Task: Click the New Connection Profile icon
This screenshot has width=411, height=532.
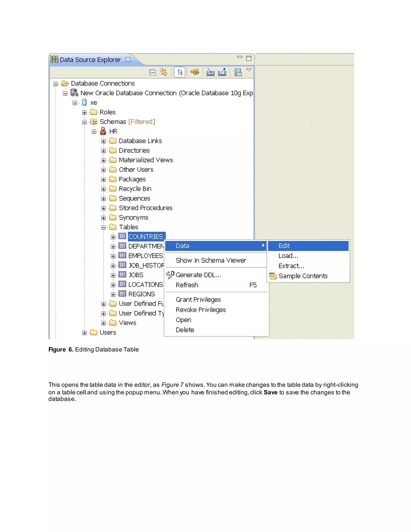Action: click(x=195, y=72)
